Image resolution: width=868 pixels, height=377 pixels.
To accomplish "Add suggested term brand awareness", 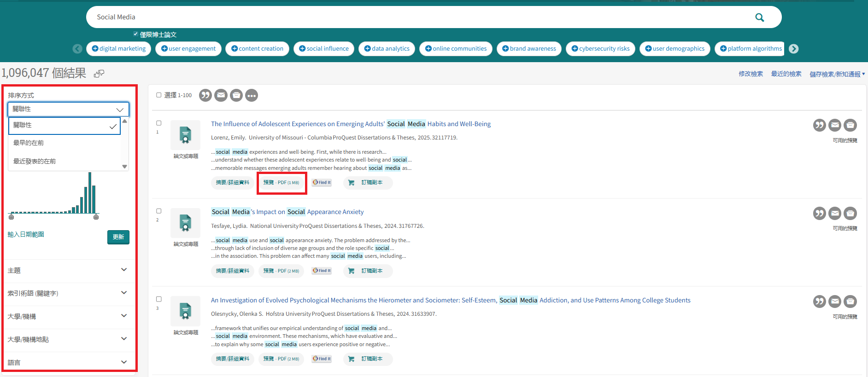I will tap(529, 49).
